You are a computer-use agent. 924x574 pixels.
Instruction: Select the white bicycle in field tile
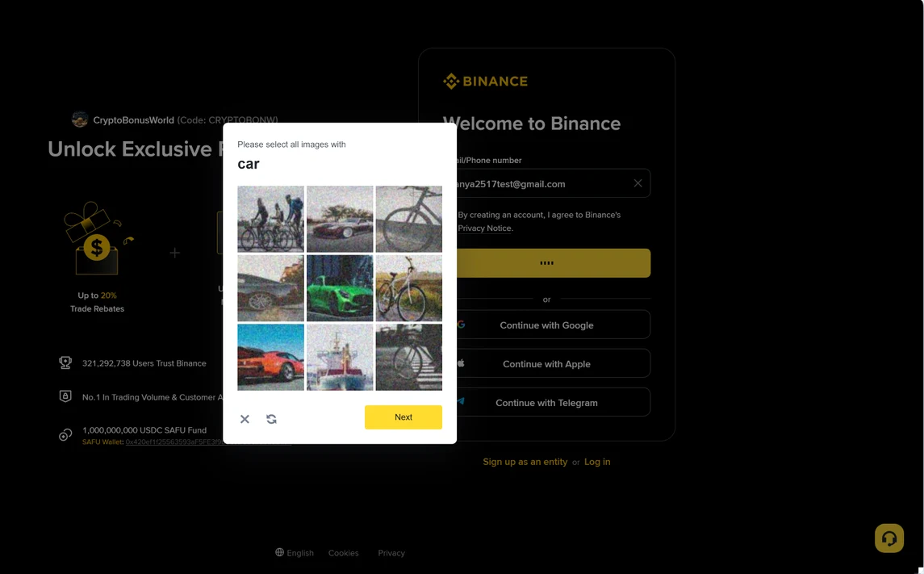(409, 288)
